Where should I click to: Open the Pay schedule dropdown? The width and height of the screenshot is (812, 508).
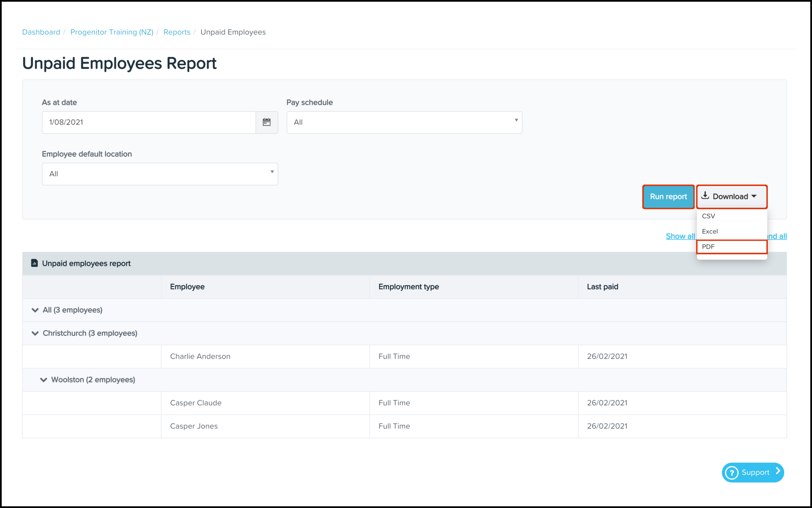click(404, 122)
